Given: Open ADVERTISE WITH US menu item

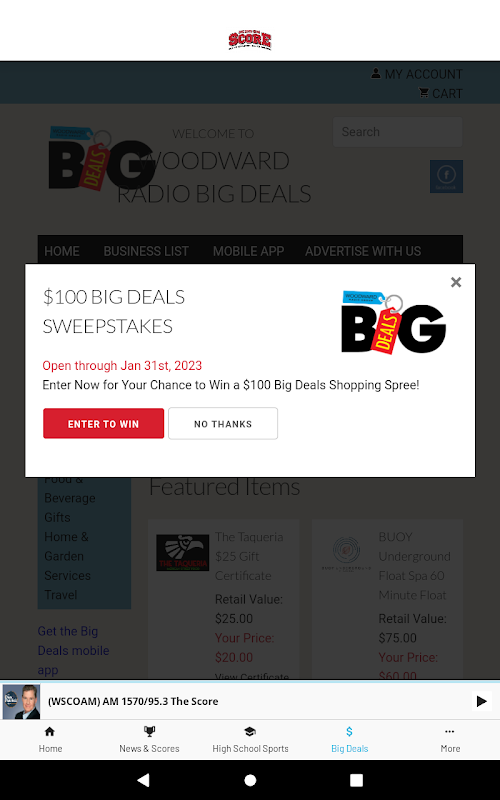Looking at the screenshot, I should coord(363,251).
